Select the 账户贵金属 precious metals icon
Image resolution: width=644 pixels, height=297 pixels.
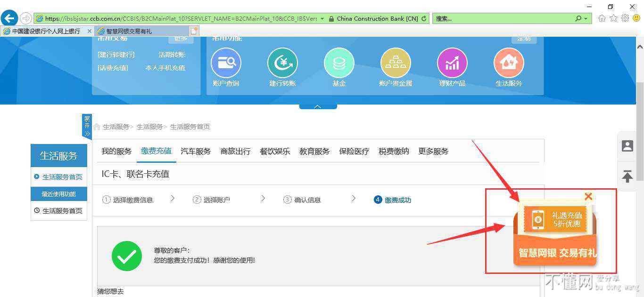click(x=396, y=63)
